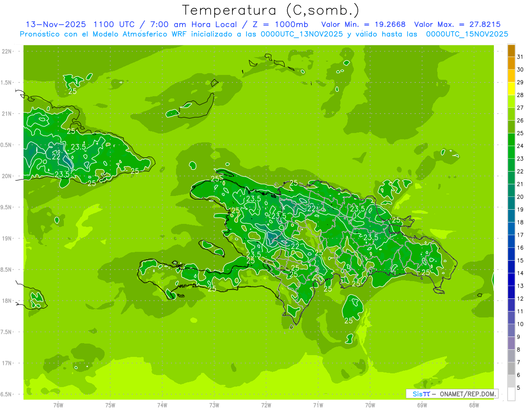This screenshot has height=411, width=532.
Task: Click the '10' value on color scale
Action: tap(520, 324)
